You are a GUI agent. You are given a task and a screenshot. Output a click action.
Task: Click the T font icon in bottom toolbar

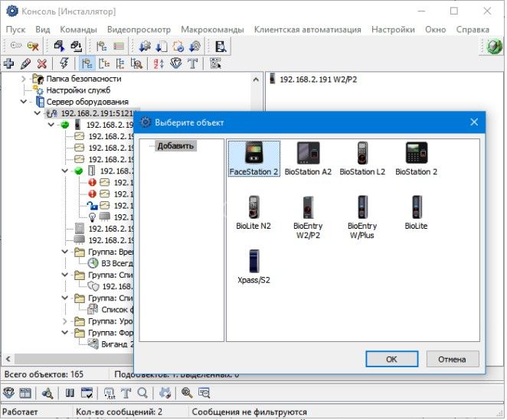click(x=126, y=393)
